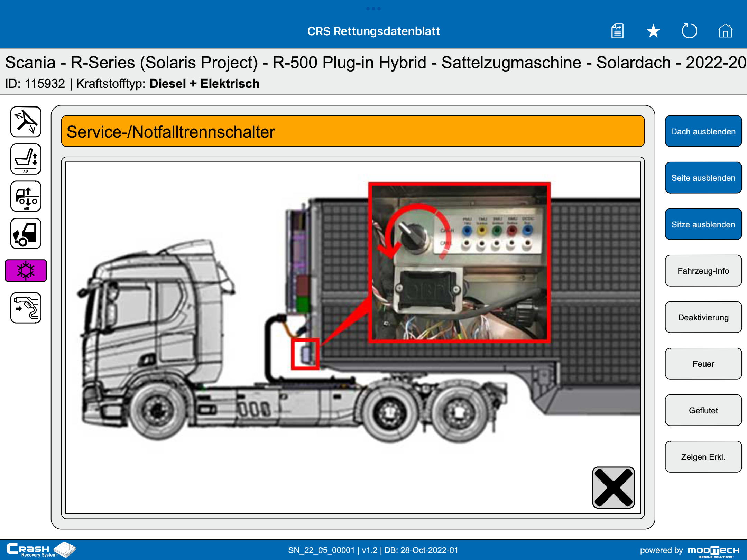Screen dimensions: 747x560
Task: Close the image with the X button
Action: tap(614, 487)
